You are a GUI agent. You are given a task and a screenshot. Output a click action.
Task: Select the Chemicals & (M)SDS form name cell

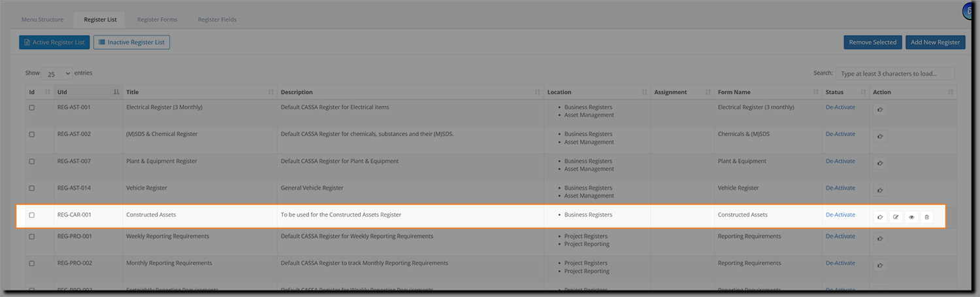[743, 134]
